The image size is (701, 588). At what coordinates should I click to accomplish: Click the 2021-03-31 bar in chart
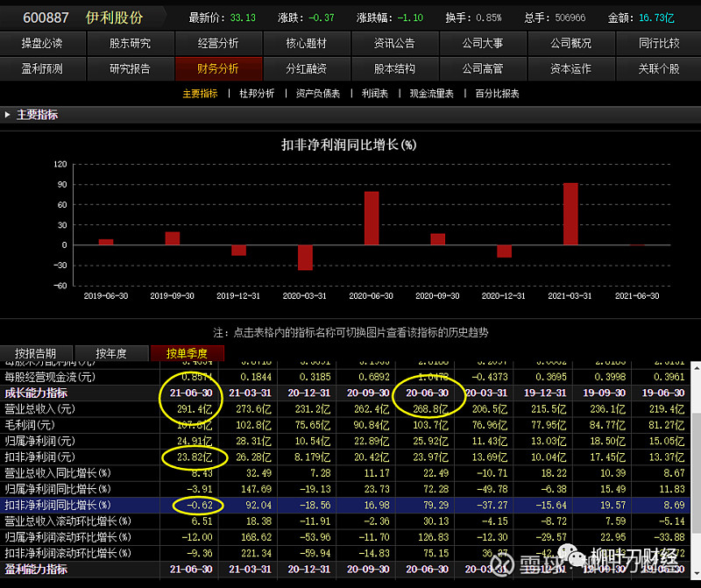click(570, 214)
